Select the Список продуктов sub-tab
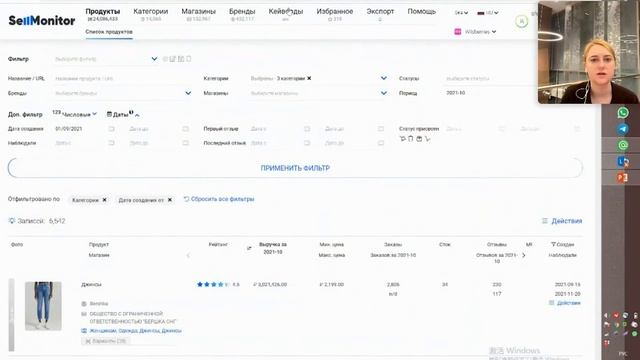 pos(109,32)
